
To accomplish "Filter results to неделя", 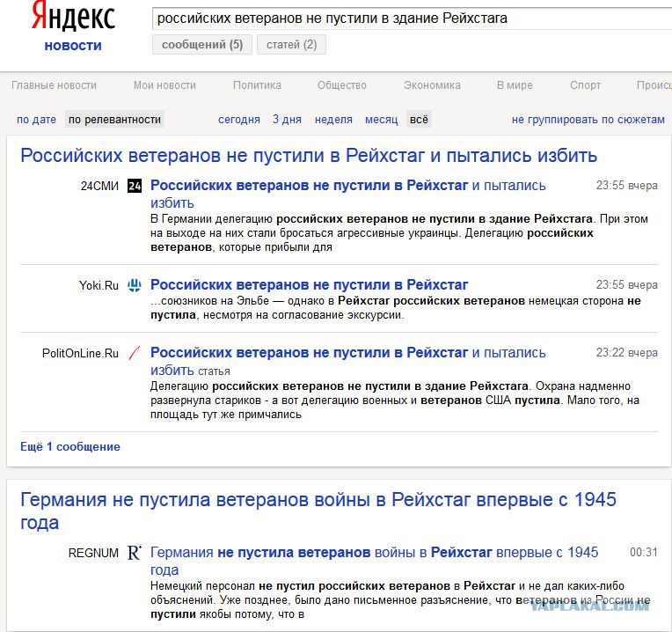I will point(333,120).
